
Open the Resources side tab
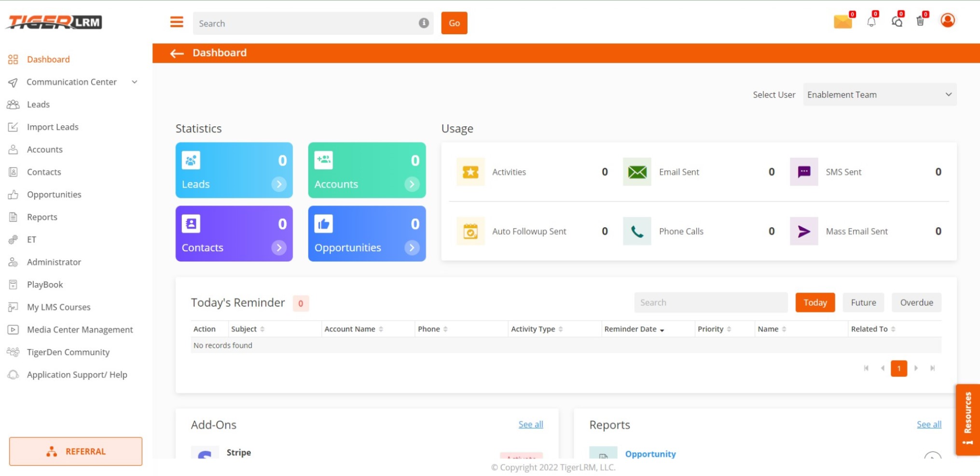coord(967,420)
